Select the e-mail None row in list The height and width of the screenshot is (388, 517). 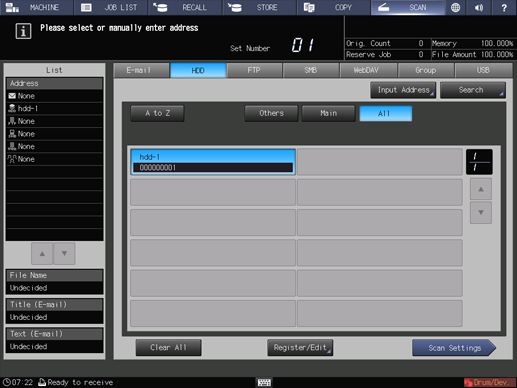(54, 96)
